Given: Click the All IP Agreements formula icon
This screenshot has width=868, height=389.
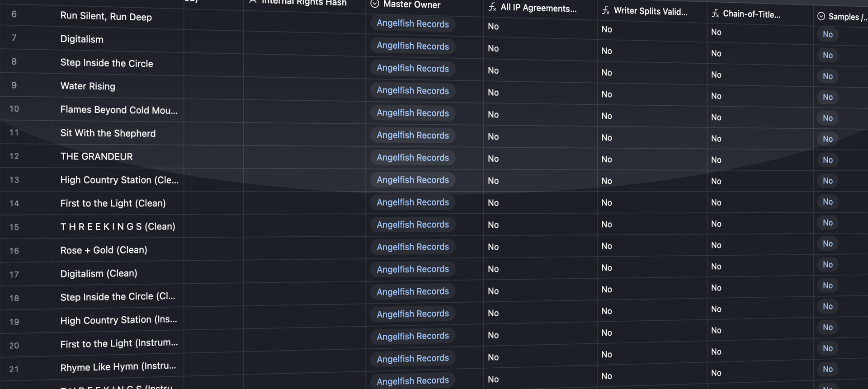Looking at the screenshot, I should 492,7.
